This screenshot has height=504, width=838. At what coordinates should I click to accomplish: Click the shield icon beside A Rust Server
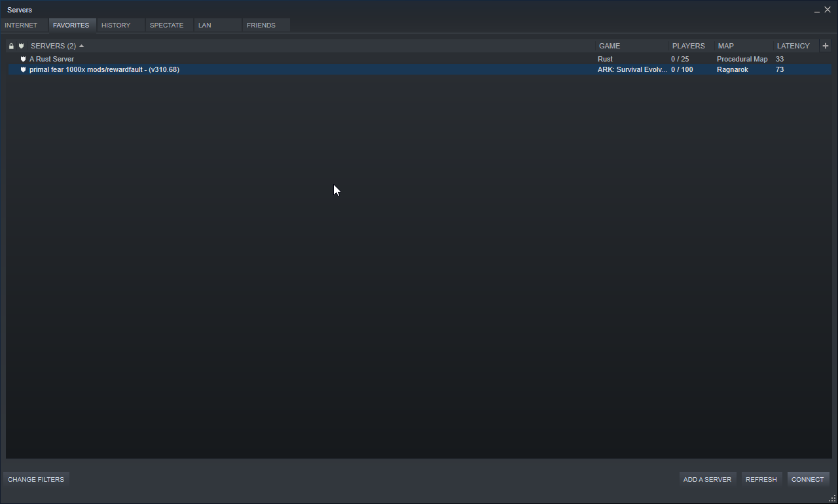point(23,59)
